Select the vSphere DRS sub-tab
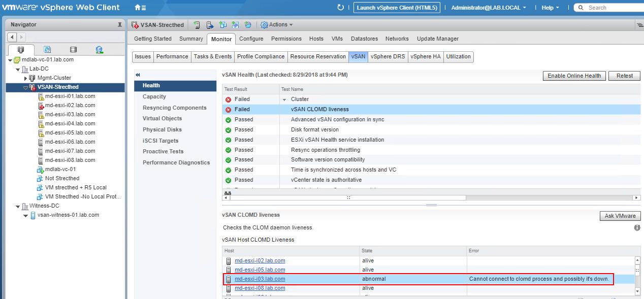Image resolution: width=644 pixels, height=299 pixels. pyautogui.click(x=388, y=57)
